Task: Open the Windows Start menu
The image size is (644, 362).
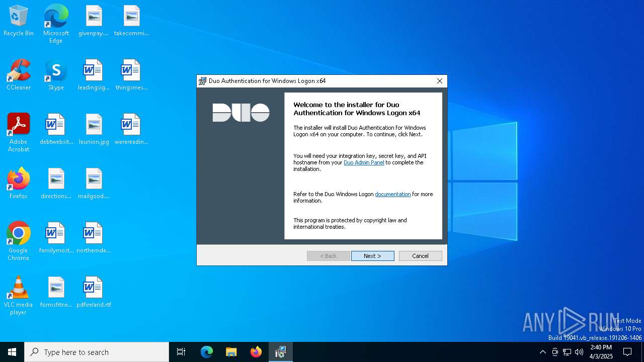Action: pyautogui.click(x=12, y=352)
